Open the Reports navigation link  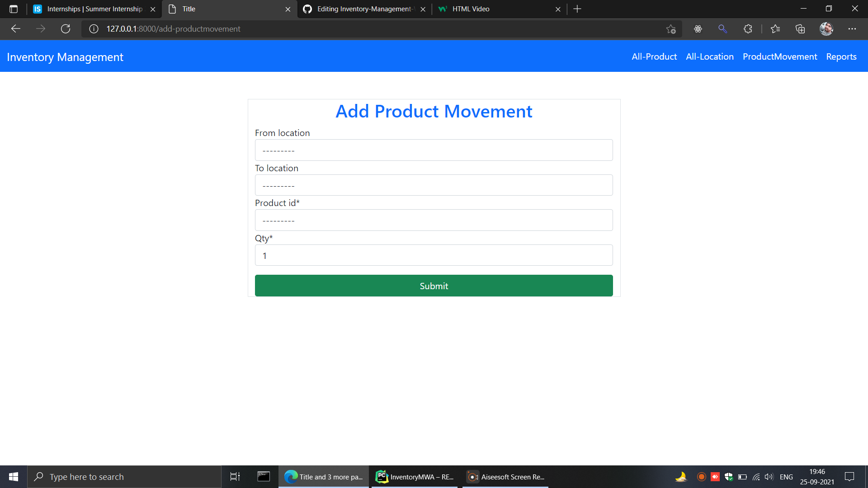841,56
